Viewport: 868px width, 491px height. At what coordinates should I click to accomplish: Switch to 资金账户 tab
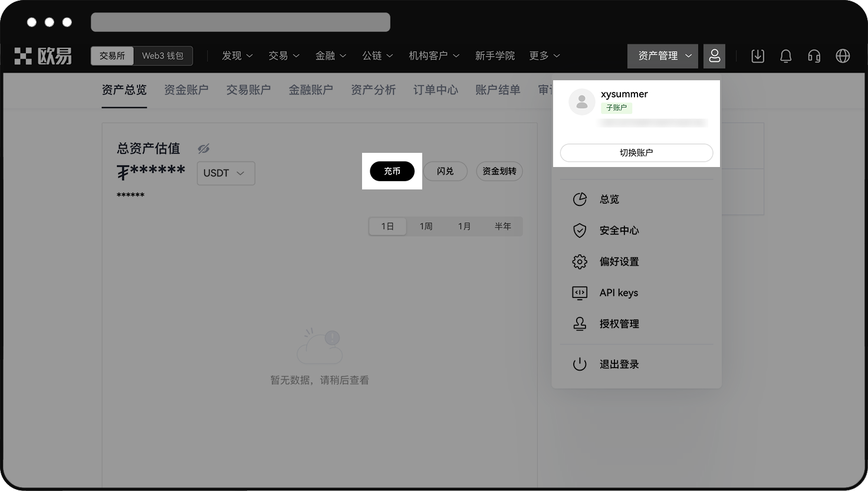pos(186,90)
